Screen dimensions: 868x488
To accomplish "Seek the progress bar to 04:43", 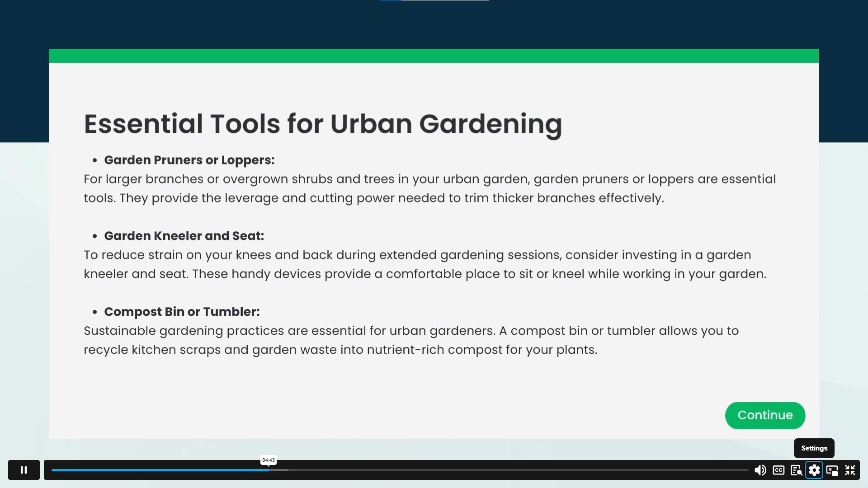I will 268,470.
